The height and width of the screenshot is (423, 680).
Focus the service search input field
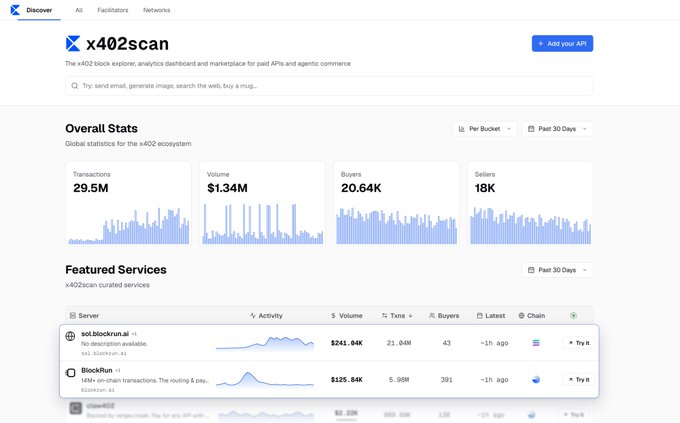[329, 86]
